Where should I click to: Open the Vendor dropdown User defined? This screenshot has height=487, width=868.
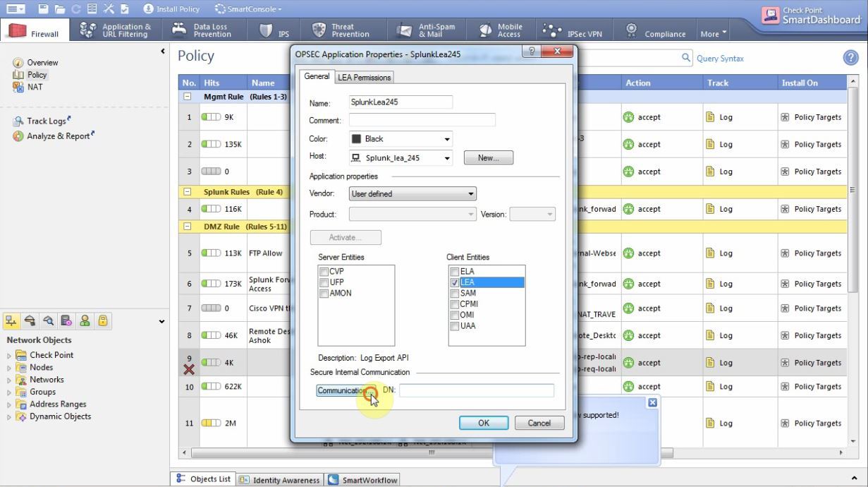pyautogui.click(x=412, y=193)
